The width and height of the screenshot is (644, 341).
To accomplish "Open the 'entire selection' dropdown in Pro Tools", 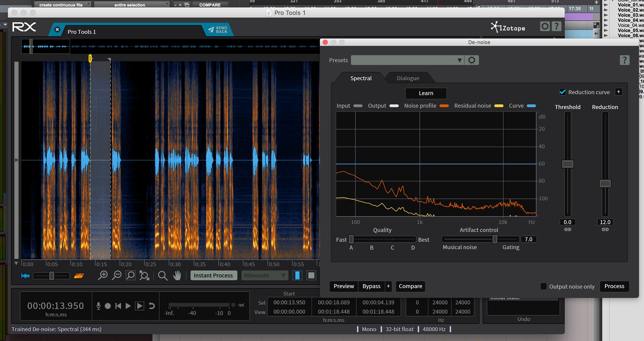I will tap(132, 4).
